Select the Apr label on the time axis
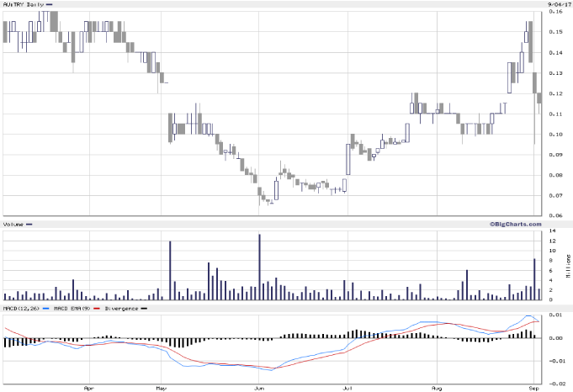Screen dimensions: 573x392 [88, 389]
